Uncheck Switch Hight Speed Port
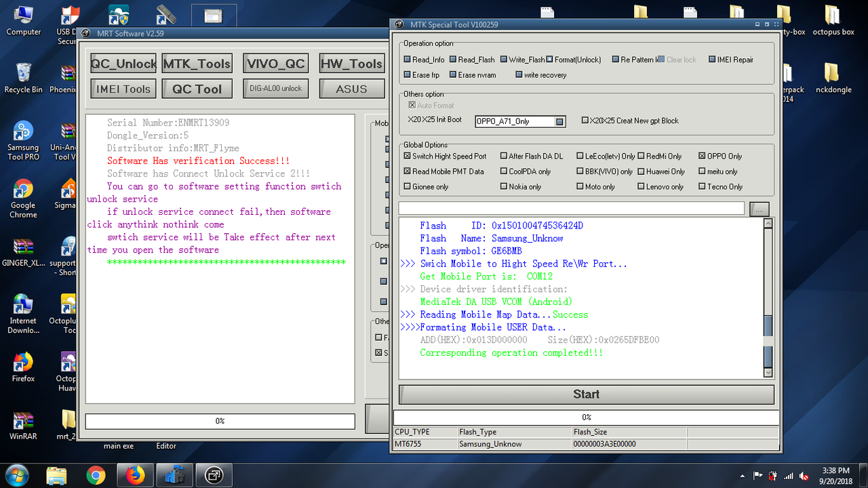 tap(407, 156)
